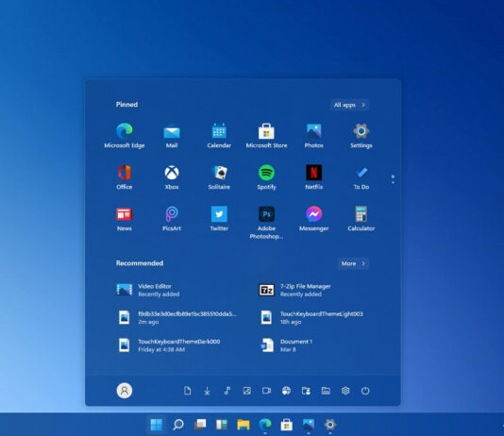Open File Explorer on the taskbar
The height and width of the screenshot is (436, 504).
point(244,425)
